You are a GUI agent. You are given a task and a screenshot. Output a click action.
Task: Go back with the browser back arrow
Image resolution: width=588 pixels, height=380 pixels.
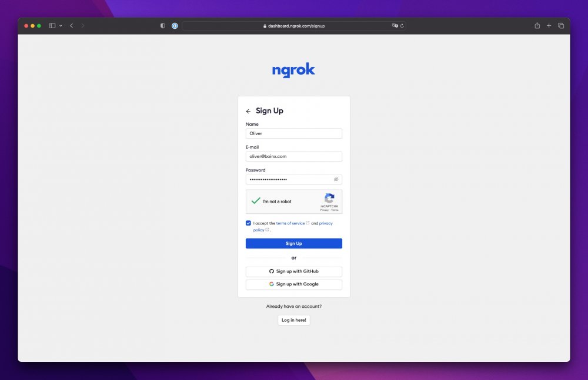tap(72, 26)
